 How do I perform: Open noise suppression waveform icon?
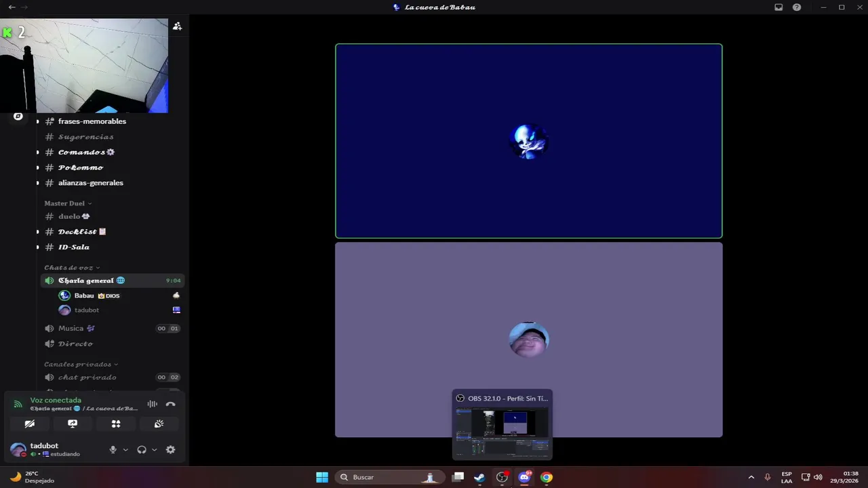tap(152, 404)
